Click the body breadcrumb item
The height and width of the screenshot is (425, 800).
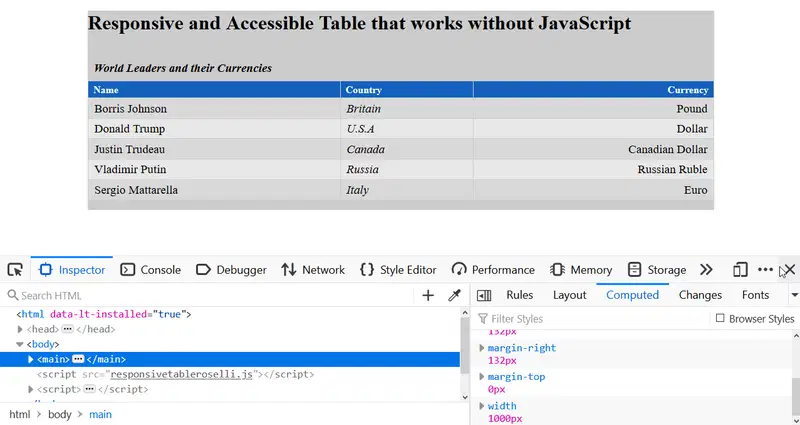60,414
